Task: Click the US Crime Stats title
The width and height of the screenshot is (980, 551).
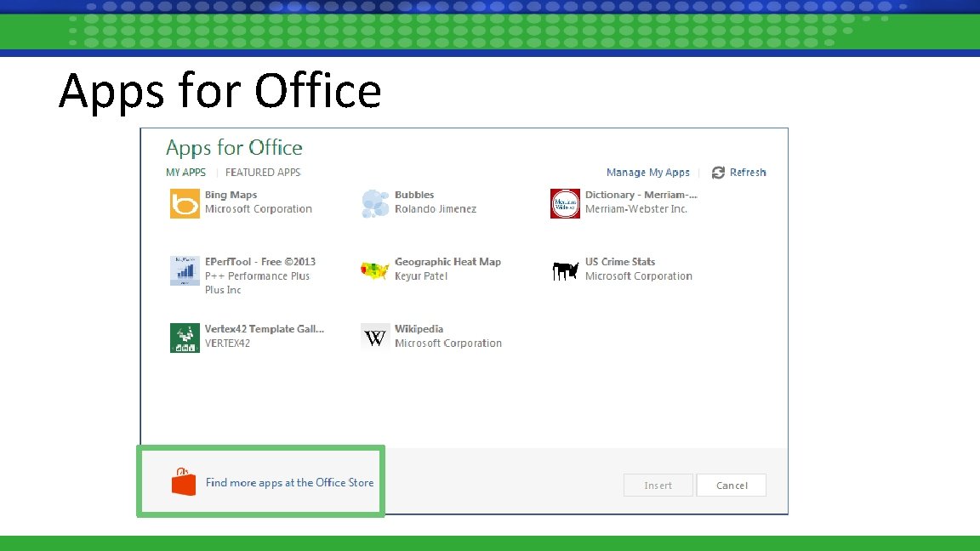Action: coord(620,262)
